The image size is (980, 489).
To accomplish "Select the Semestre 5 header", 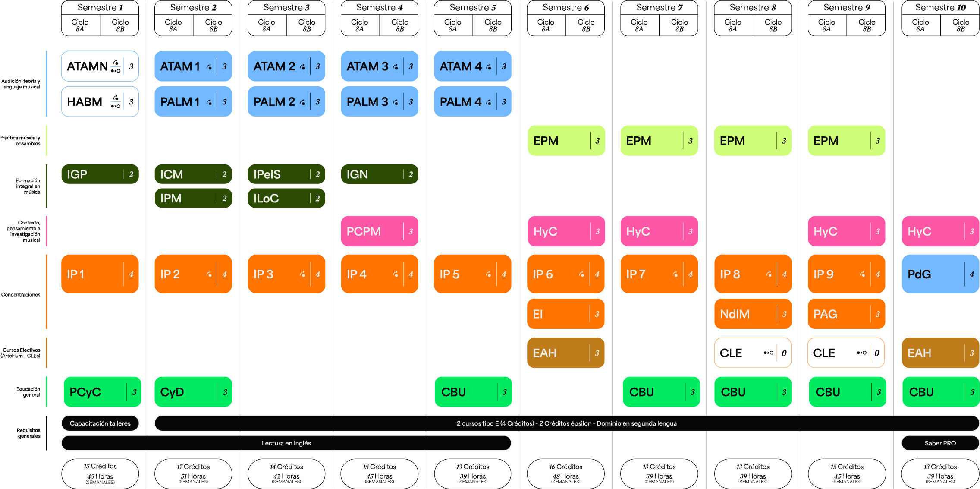I will pos(473,8).
